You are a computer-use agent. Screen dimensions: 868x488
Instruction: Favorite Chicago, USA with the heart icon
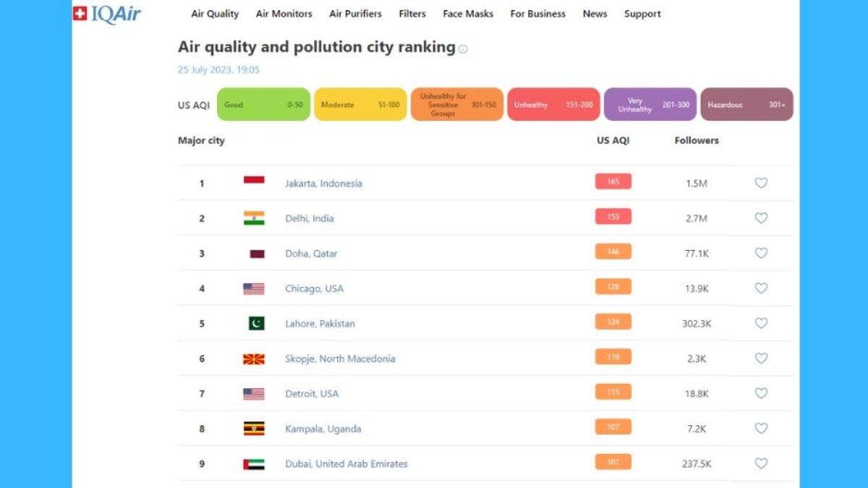[761, 288]
